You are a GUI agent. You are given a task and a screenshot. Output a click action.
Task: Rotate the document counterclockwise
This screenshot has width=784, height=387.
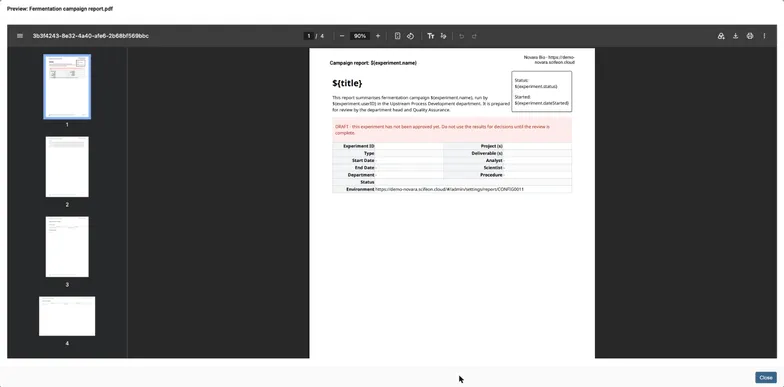coord(410,36)
